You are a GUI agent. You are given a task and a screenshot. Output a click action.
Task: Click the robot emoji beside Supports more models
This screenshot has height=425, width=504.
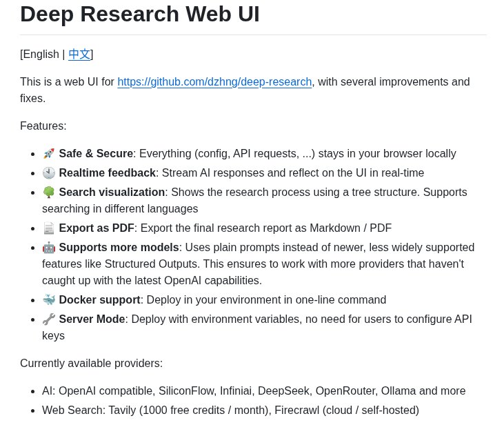pyautogui.click(x=49, y=248)
